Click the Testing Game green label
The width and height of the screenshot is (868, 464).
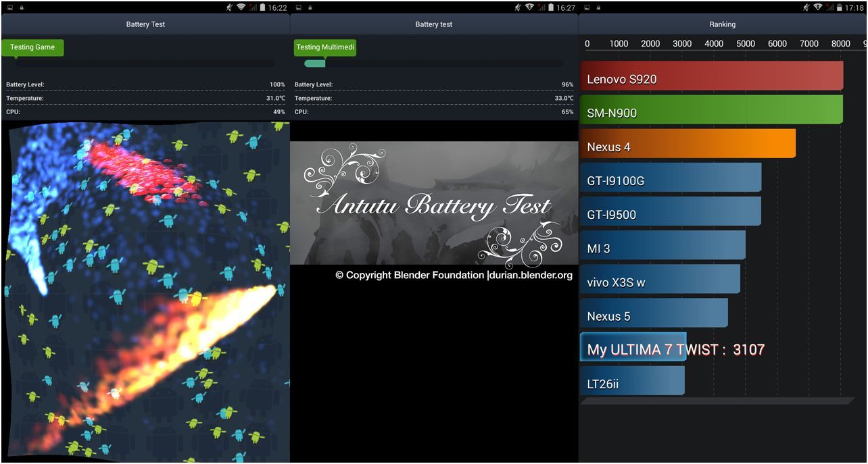[32, 47]
